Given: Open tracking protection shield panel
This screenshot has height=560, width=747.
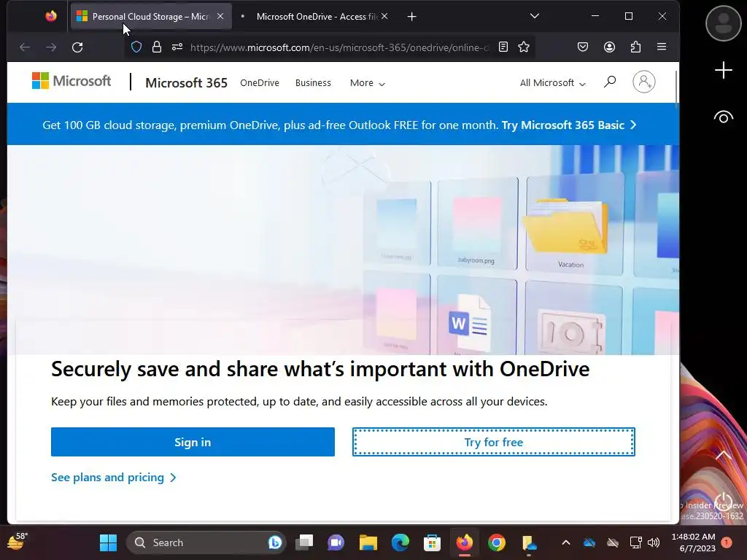Looking at the screenshot, I should tap(136, 47).
